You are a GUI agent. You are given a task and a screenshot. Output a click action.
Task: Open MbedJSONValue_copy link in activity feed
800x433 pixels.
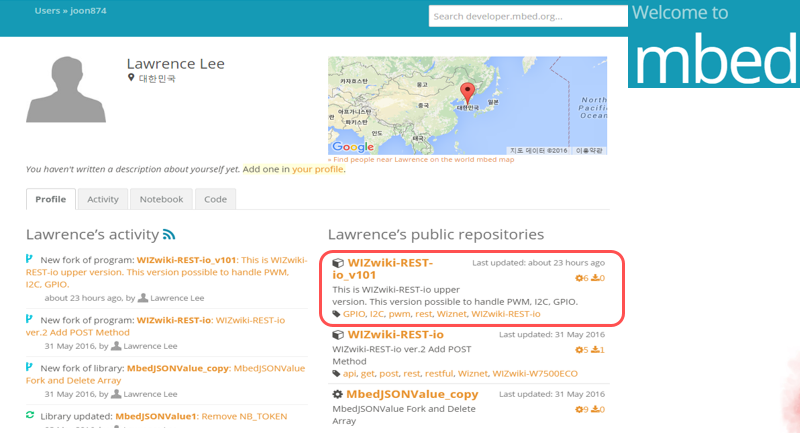pyautogui.click(x=178, y=368)
